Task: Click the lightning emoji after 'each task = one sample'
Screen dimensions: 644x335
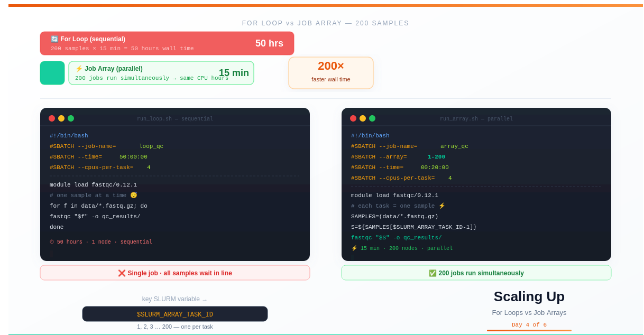Action: click(x=442, y=206)
